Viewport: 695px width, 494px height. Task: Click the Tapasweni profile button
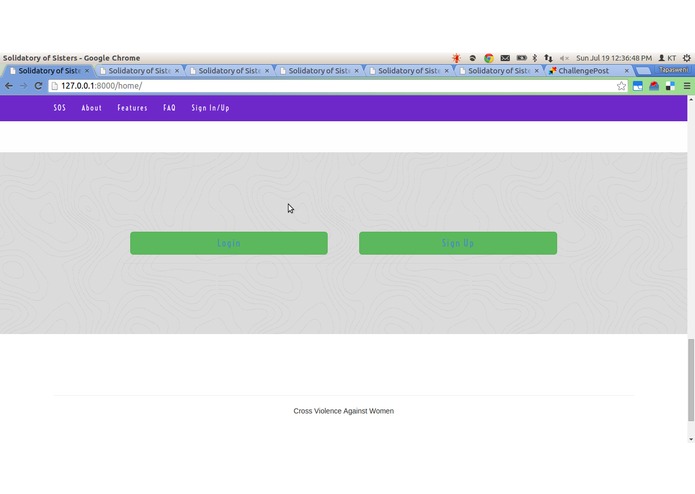pos(673,70)
